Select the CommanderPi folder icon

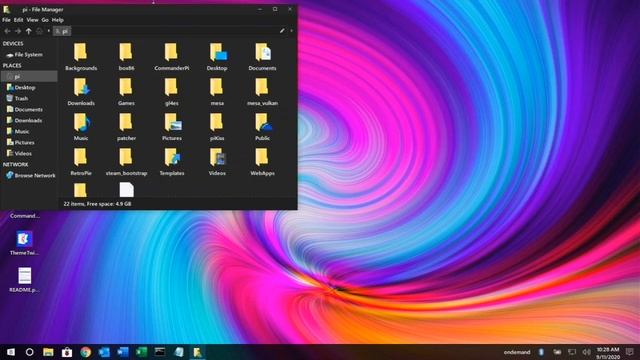coord(171,52)
